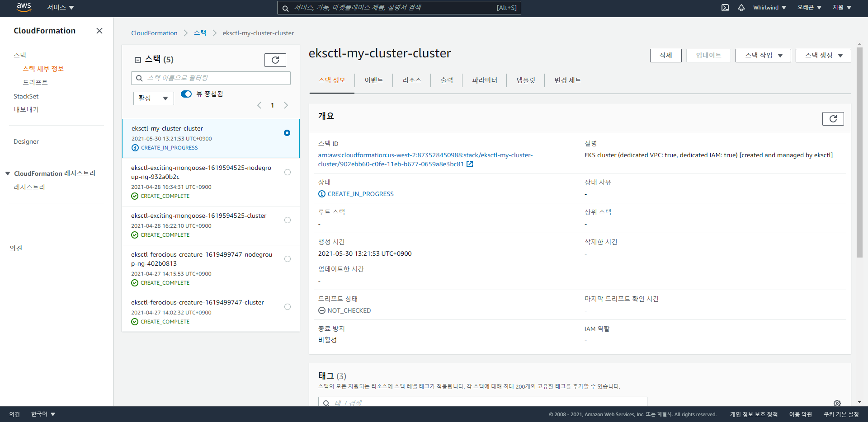Viewport: 868px width, 422px height.
Task: Click the CREATE_IN_PROGRESS status in the stack list
Action: (165, 148)
